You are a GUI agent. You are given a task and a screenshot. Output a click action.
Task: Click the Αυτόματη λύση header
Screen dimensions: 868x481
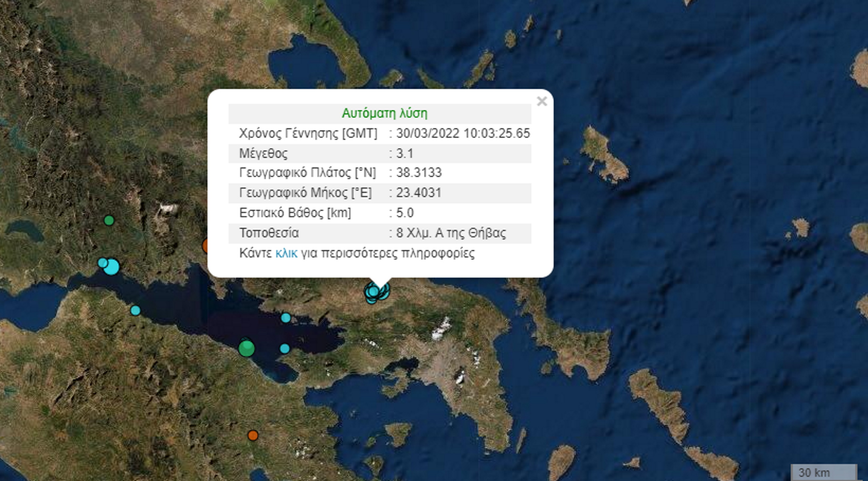[385, 113]
